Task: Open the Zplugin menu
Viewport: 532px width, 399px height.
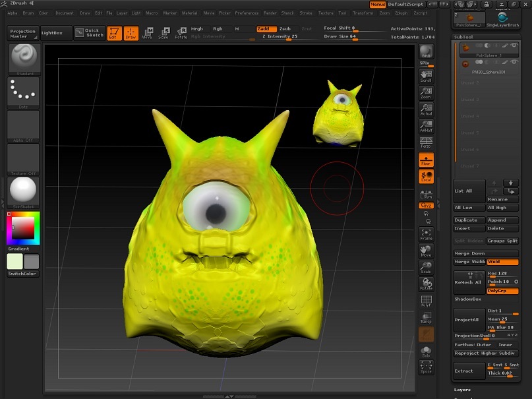Action: 401,13
